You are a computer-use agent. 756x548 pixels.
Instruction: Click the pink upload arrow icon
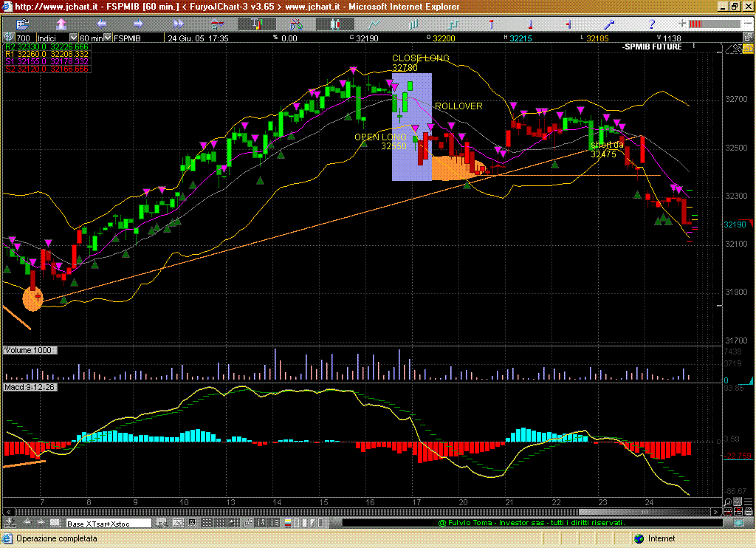[x=62, y=24]
